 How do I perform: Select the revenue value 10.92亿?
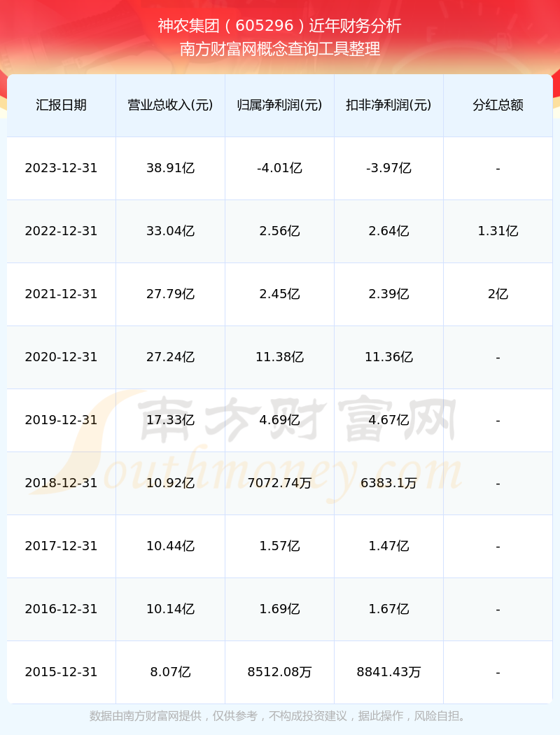point(170,483)
